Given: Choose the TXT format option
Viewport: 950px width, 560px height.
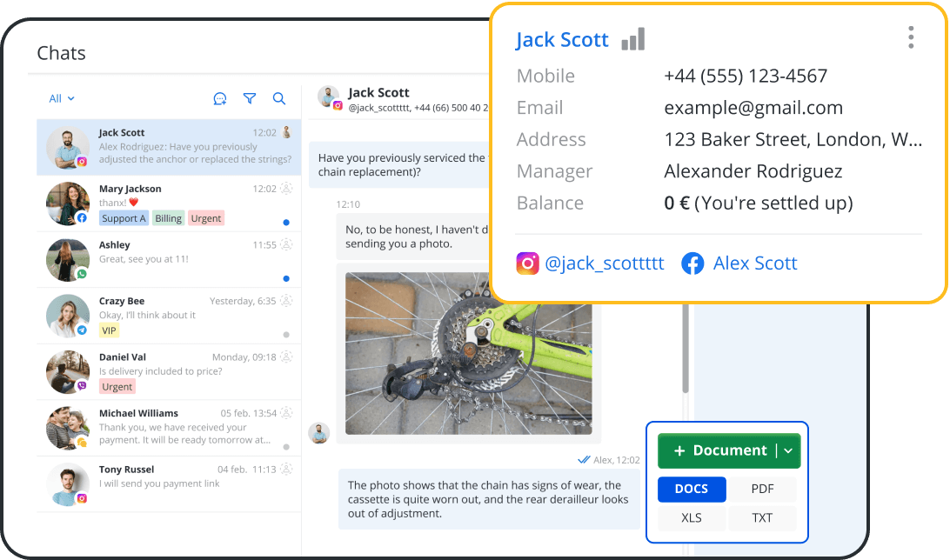Looking at the screenshot, I should [762, 517].
